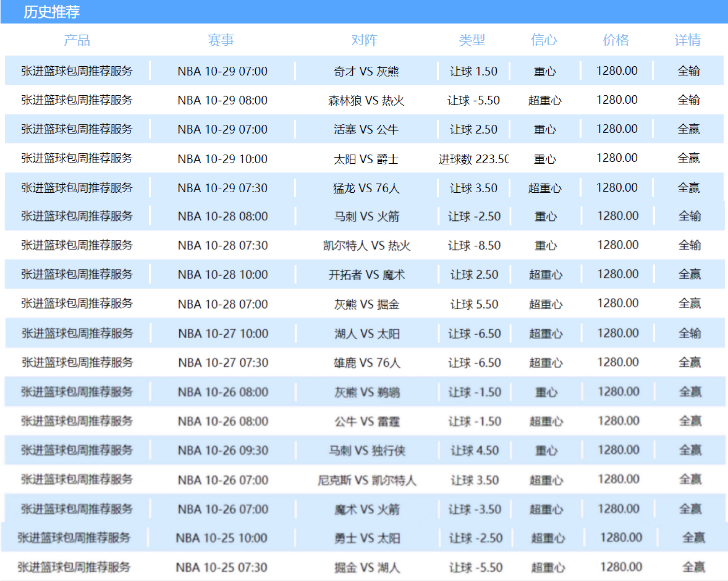This screenshot has height=581, width=728.
Task: Click the 详情 column header
Action: [x=688, y=40]
